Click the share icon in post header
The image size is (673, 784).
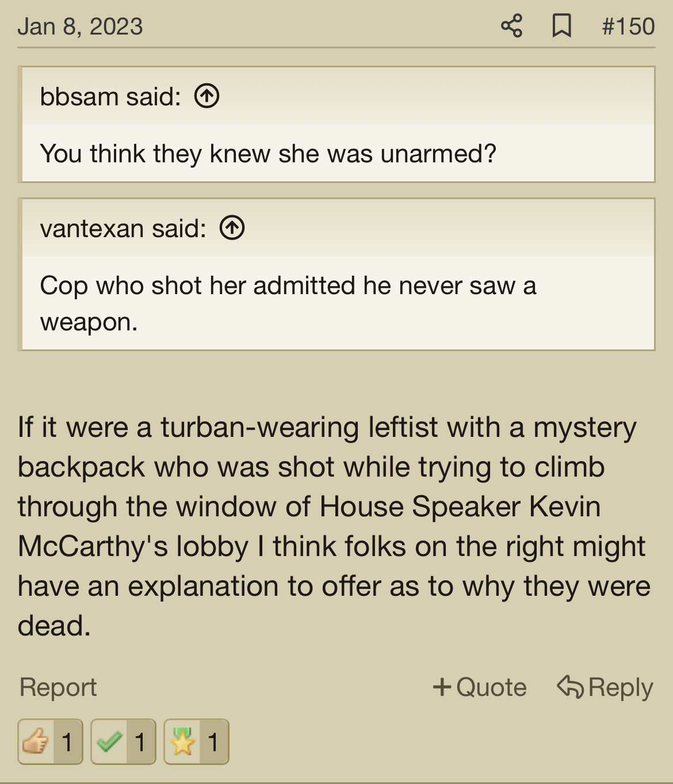tap(511, 26)
